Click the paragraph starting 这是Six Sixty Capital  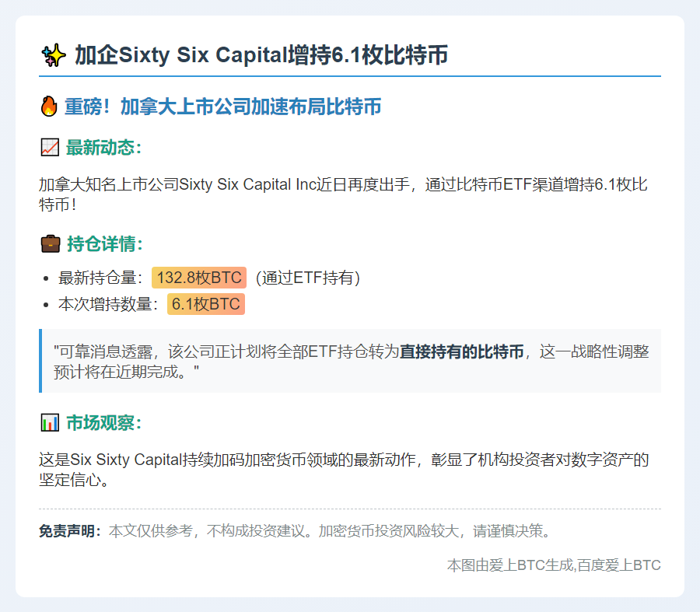pyautogui.click(x=344, y=470)
